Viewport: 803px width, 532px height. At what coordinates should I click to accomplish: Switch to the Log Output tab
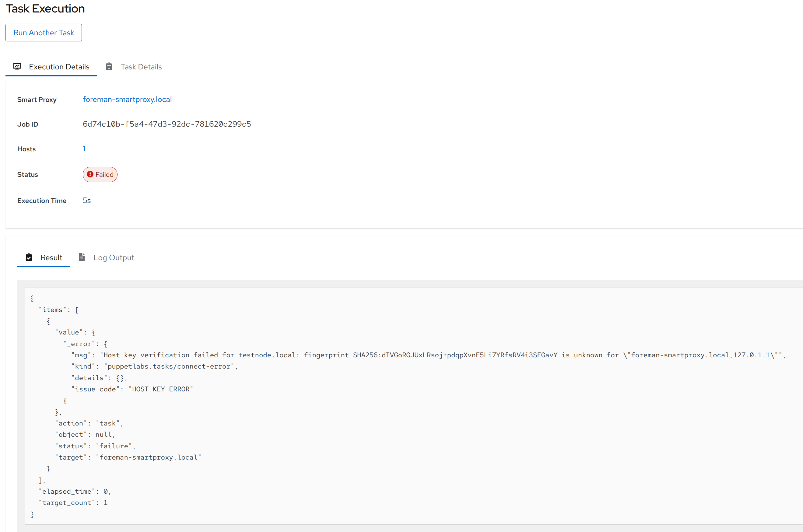pos(114,257)
